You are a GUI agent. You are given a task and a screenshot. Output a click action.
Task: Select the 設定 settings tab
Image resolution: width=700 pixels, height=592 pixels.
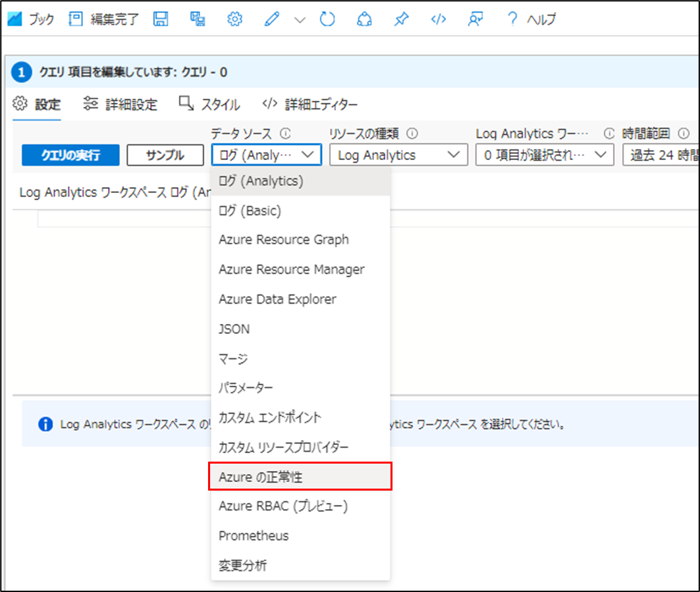(37, 105)
